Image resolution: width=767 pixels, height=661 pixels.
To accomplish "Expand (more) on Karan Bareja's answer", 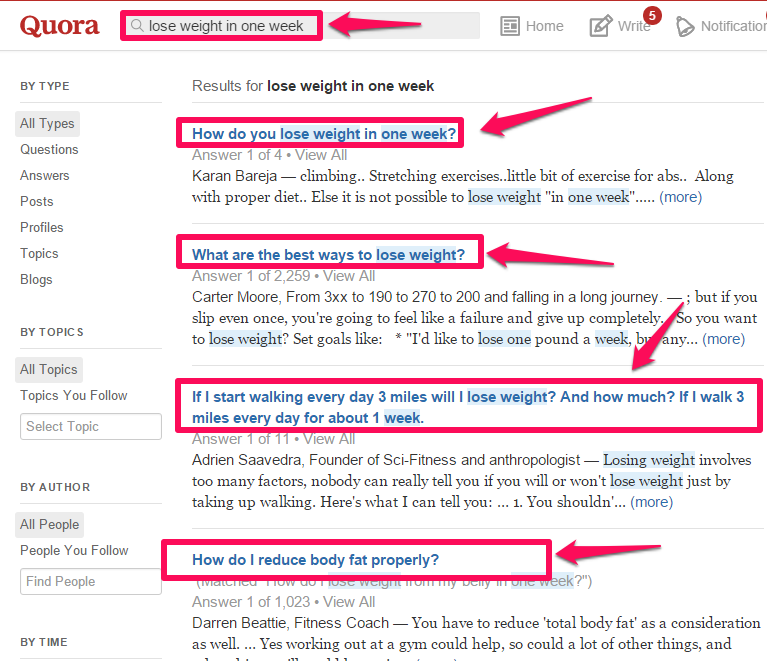I will click(x=680, y=197).
